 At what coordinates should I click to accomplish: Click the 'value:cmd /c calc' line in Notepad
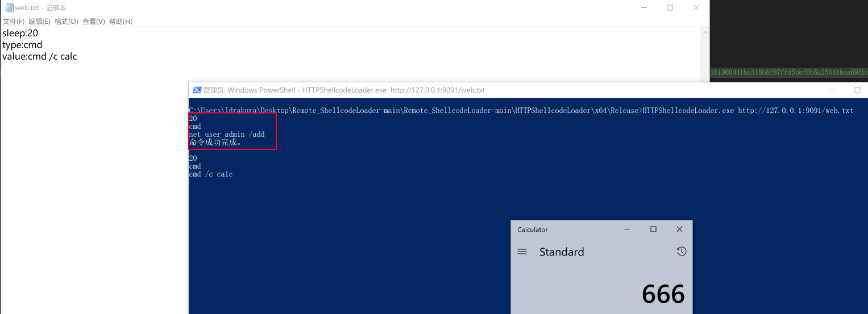40,57
